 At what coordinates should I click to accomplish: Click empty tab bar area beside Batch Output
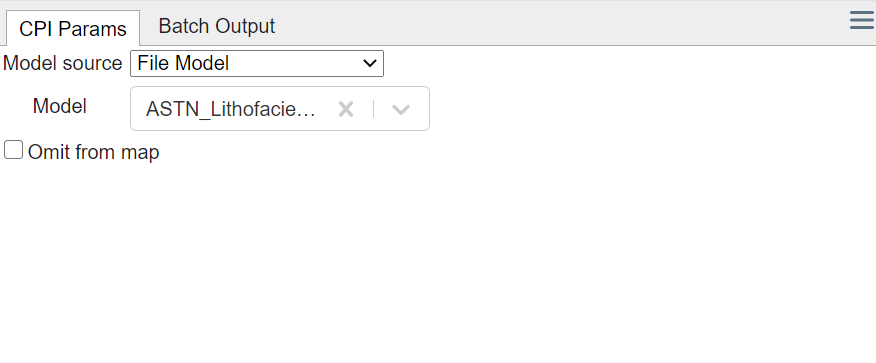pyautogui.click(x=559, y=25)
